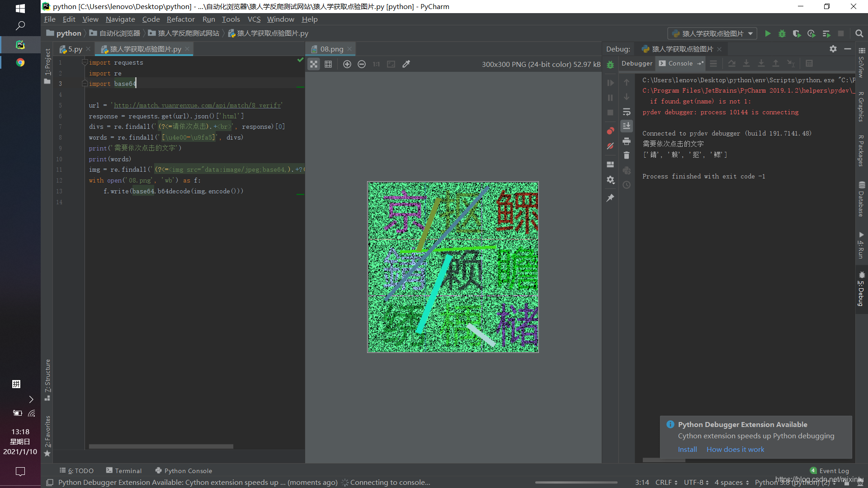
Task: Zoom in on 08.png image
Action: 347,64
